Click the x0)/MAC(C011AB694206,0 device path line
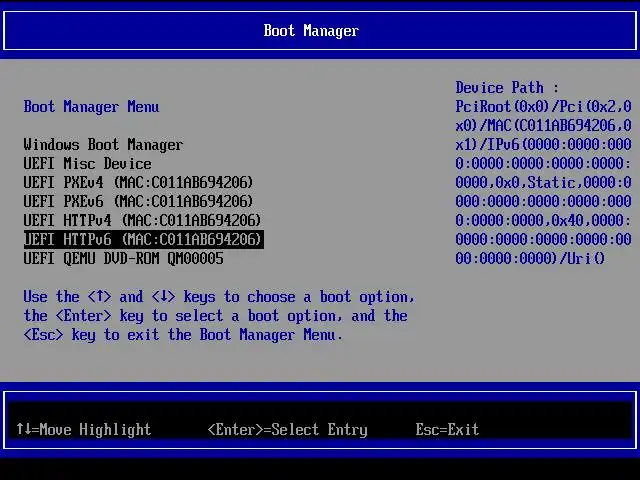This screenshot has width=640, height=480. [543, 125]
